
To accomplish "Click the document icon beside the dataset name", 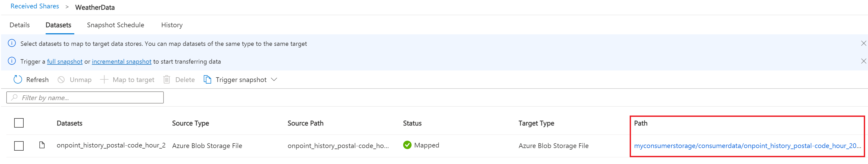I will click(41, 145).
